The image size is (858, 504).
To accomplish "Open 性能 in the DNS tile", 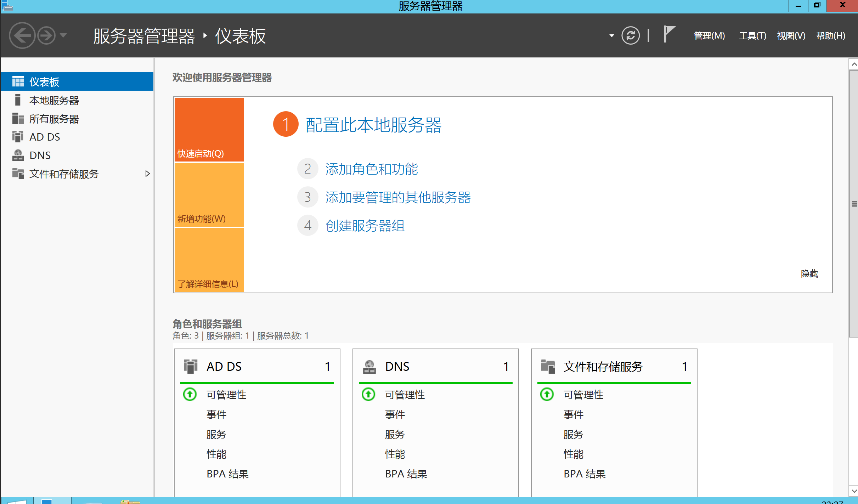I will pyautogui.click(x=395, y=454).
